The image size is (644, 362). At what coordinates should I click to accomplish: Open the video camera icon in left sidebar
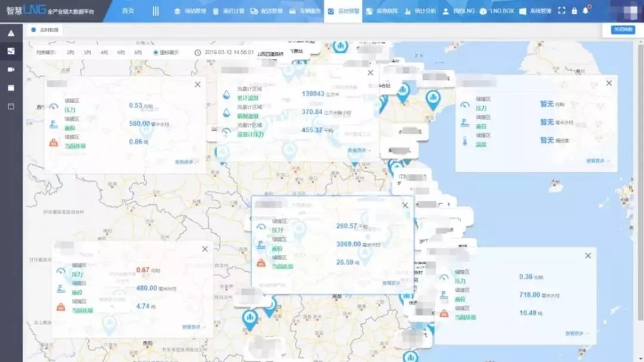click(x=11, y=70)
